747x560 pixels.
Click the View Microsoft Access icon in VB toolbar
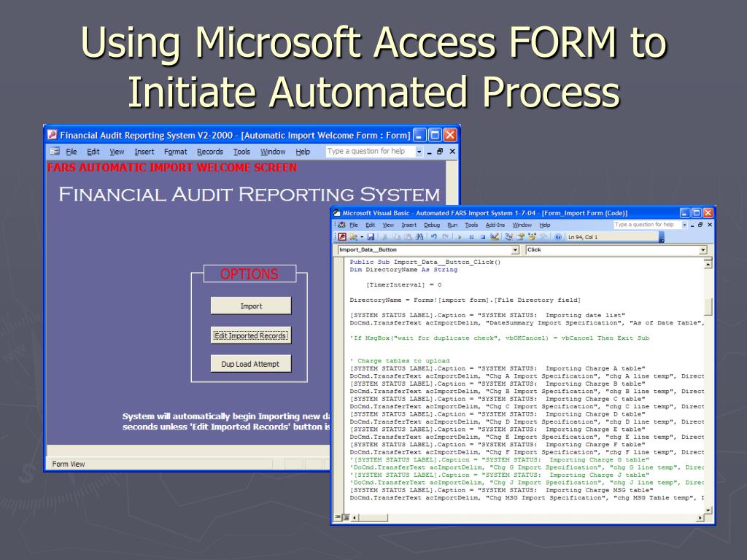pyautogui.click(x=342, y=237)
